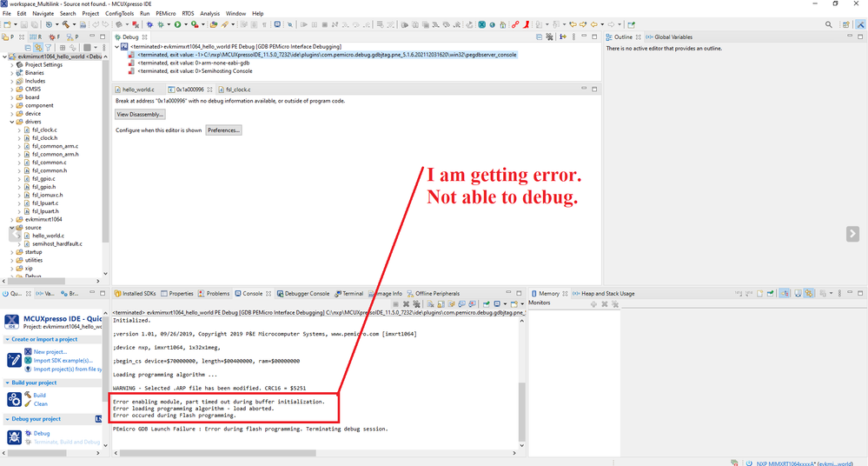
Task: Select semihost_hardfault.c in project tree
Action: 57,243
